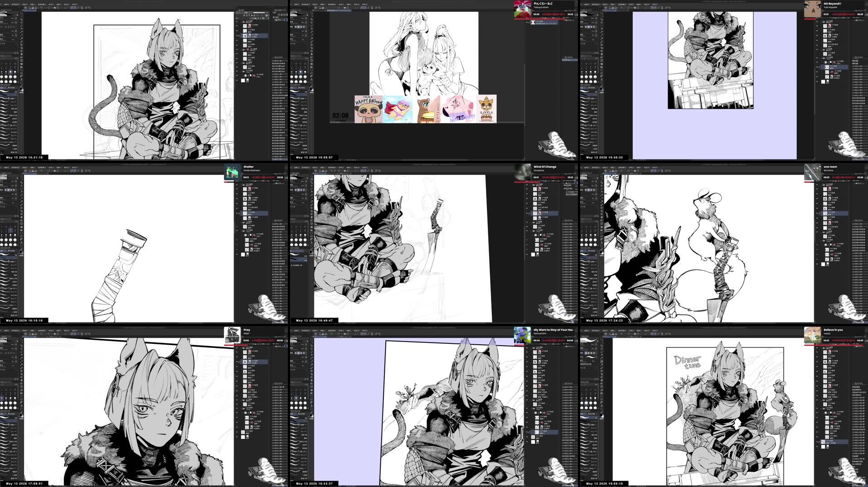Open the birthday cake card image
The width and height of the screenshot is (868, 487).
click(x=487, y=109)
